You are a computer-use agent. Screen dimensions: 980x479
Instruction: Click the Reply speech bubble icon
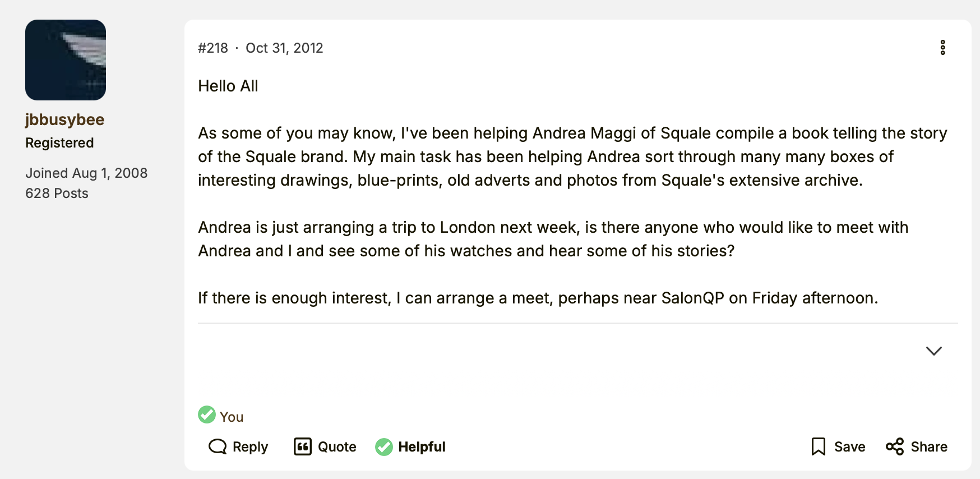coord(218,446)
